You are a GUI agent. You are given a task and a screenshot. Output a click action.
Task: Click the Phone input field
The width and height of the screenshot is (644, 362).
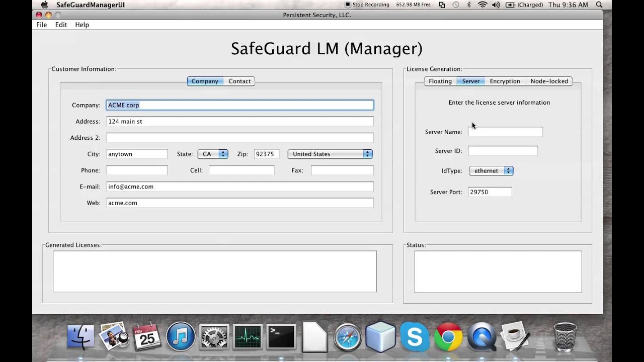pos(137,170)
